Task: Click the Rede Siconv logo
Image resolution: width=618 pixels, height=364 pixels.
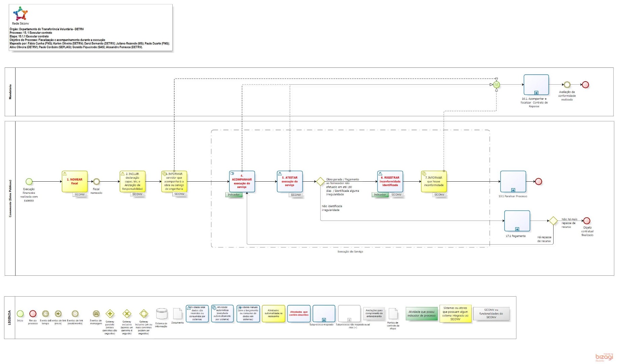Action: tap(20, 14)
